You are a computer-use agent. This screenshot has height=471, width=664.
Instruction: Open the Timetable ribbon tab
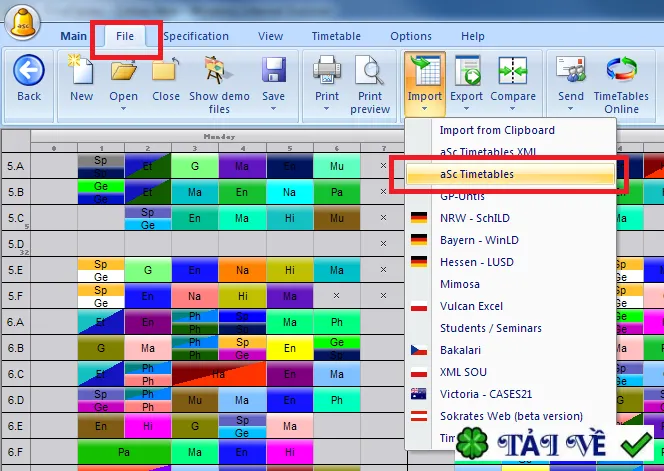336,36
